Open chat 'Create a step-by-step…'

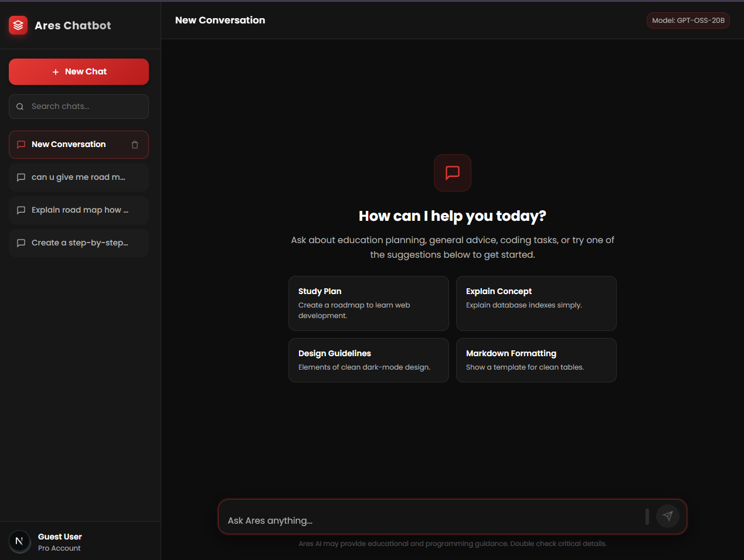79,243
